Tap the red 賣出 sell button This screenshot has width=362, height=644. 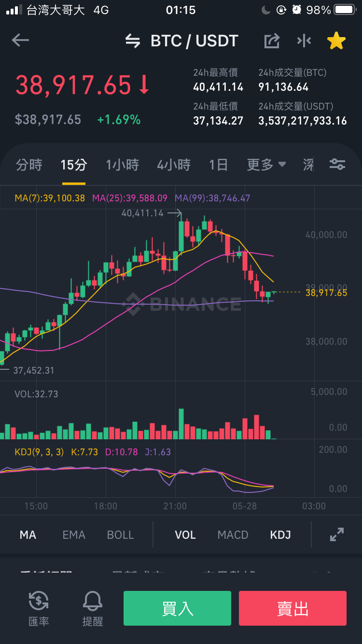tap(292, 608)
